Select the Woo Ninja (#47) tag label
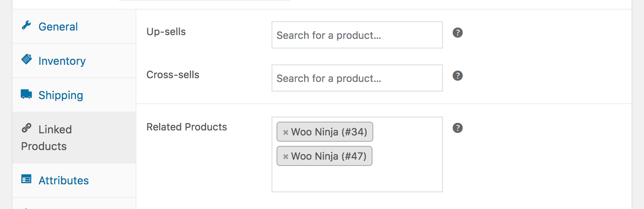This screenshot has height=209, width=644. pos(329,156)
